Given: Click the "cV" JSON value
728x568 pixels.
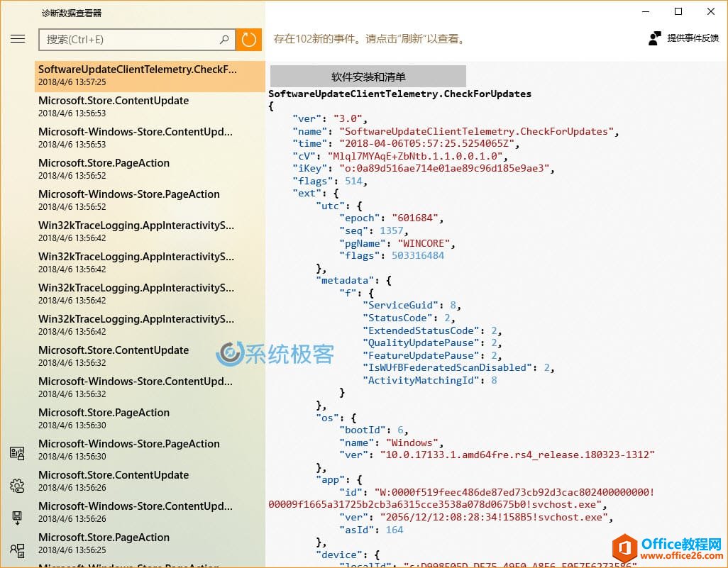Looking at the screenshot, I should click(415, 156).
